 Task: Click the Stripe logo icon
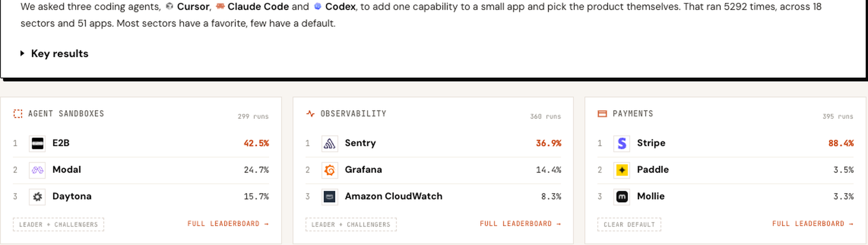tap(622, 143)
